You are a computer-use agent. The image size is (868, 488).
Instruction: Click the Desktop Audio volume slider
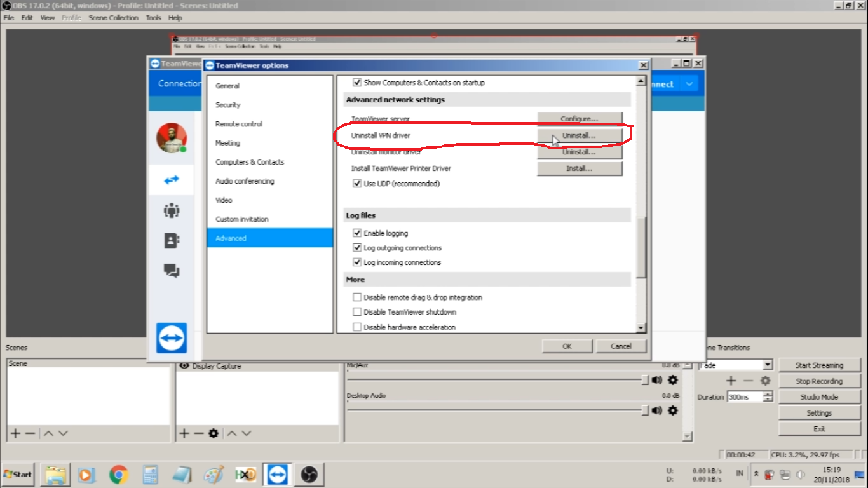(x=498, y=410)
